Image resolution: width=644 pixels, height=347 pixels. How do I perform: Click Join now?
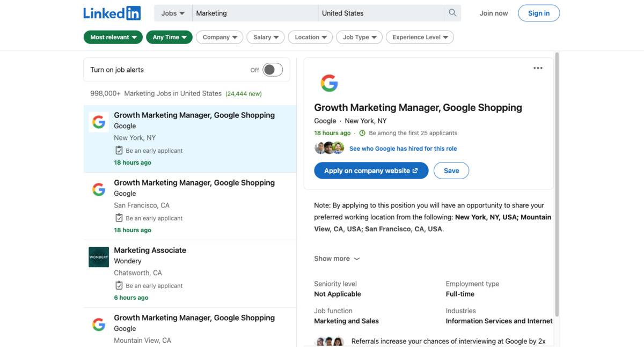tap(494, 13)
